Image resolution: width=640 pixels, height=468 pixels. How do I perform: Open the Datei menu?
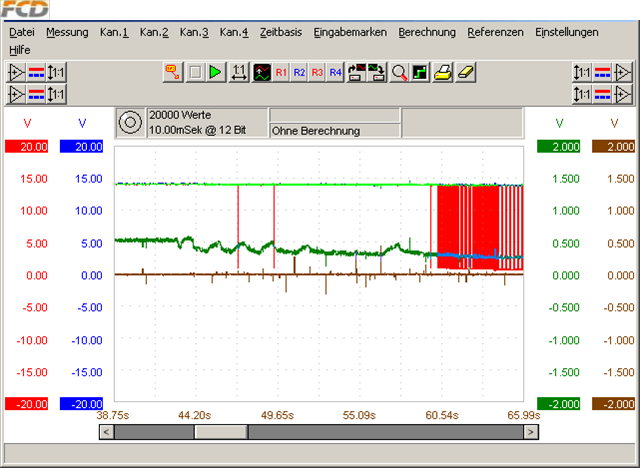click(x=21, y=32)
